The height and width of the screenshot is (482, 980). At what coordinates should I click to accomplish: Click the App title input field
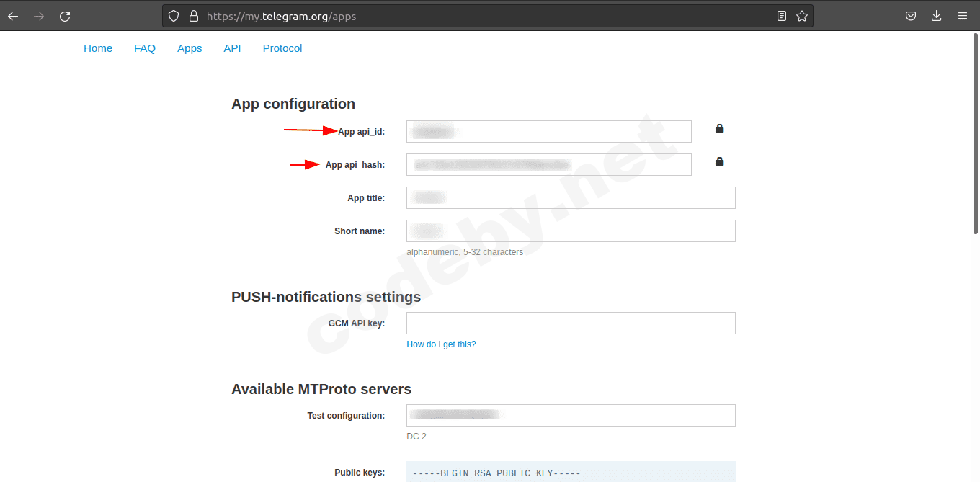click(x=571, y=197)
